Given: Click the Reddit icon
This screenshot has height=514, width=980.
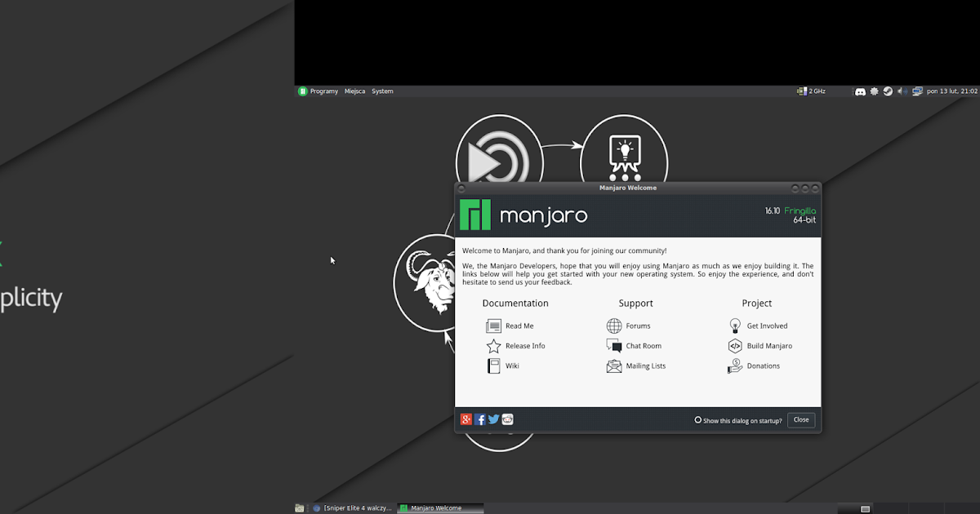Looking at the screenshot, I should click(507, 419).
